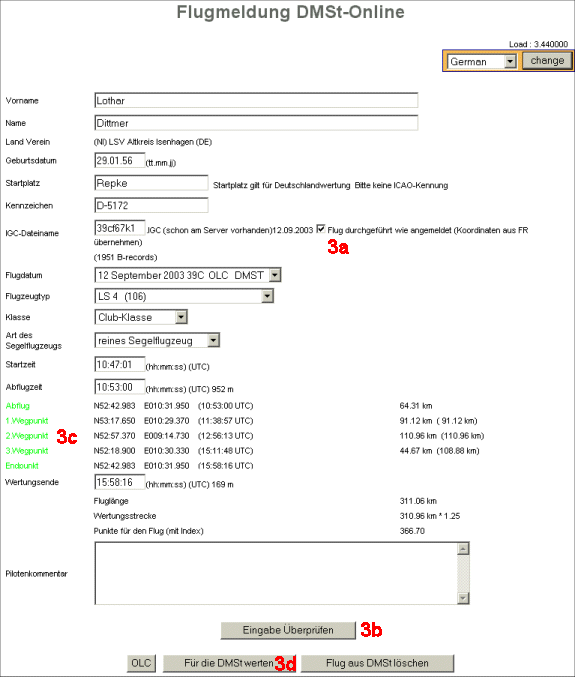Click the Name field containing Dittmer
Image resolution: width=575 pixels, height=677 pixels.
(256, 123)
